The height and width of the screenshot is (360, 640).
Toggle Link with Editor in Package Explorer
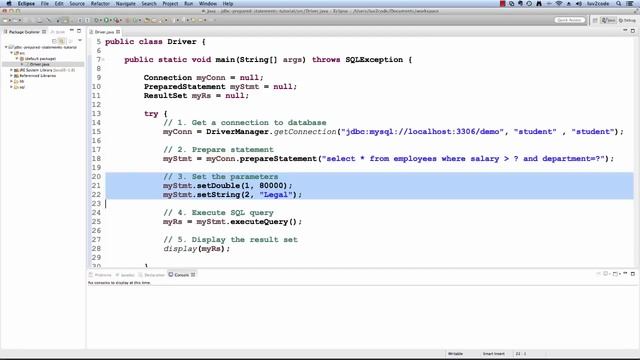pyautogui.click(x=62, y=41)
